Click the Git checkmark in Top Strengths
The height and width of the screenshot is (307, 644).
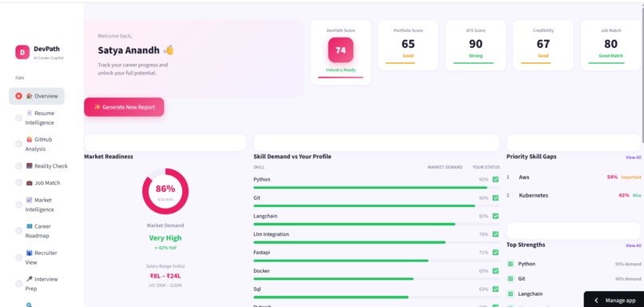[x=511, y=279]
